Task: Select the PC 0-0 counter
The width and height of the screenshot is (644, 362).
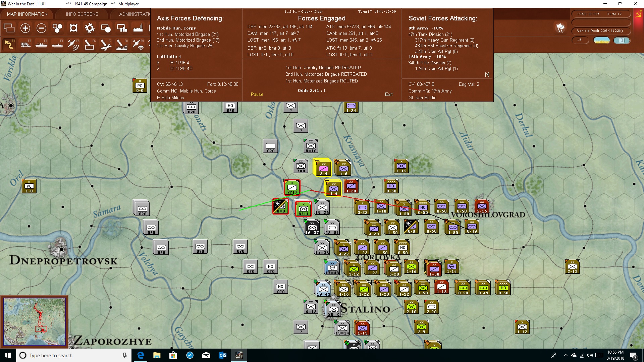Action: 140,86
